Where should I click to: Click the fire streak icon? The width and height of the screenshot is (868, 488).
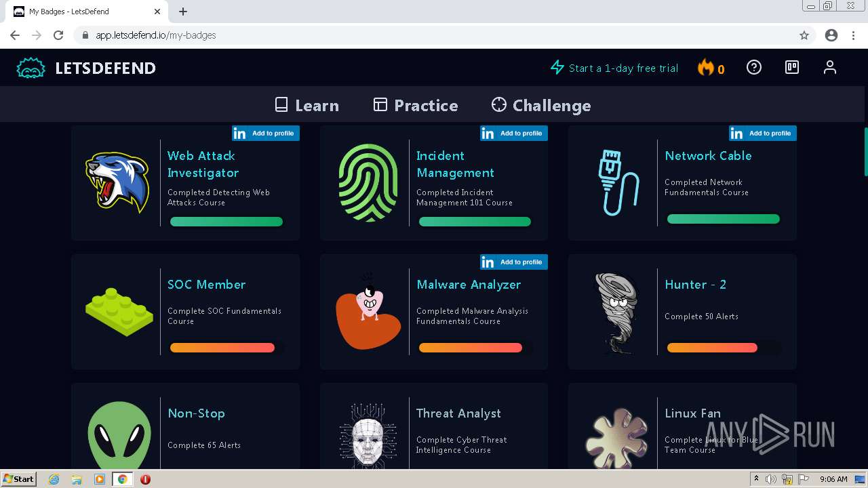(706, 68)
